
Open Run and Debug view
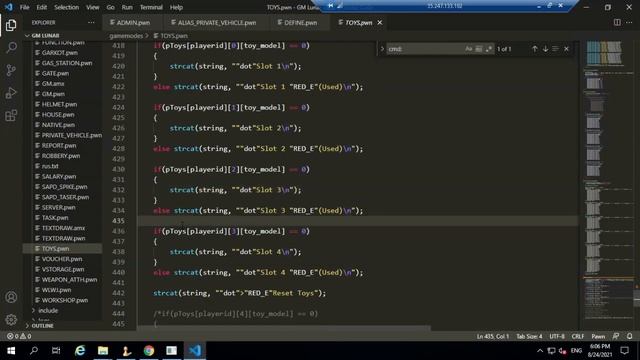coord(11,93)
